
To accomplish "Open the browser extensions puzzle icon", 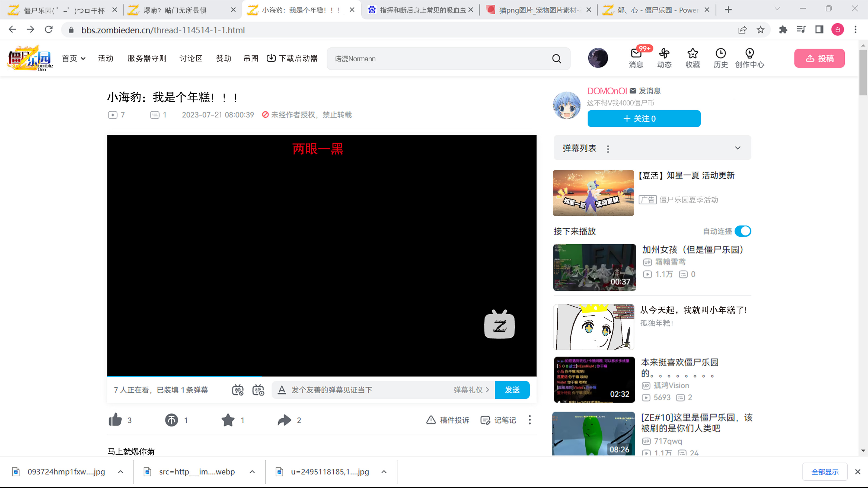I will pyautogui.click(x=783, y=30).
